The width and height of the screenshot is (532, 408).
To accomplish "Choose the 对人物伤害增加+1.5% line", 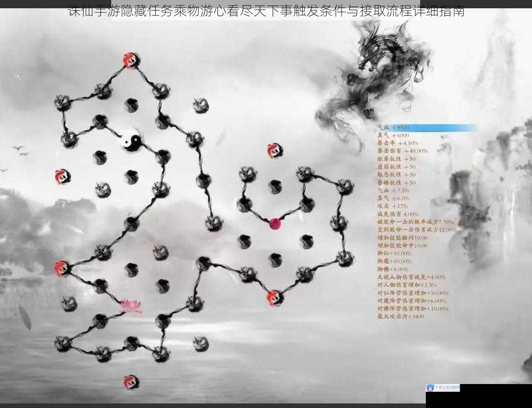I will tap(407, 285).
